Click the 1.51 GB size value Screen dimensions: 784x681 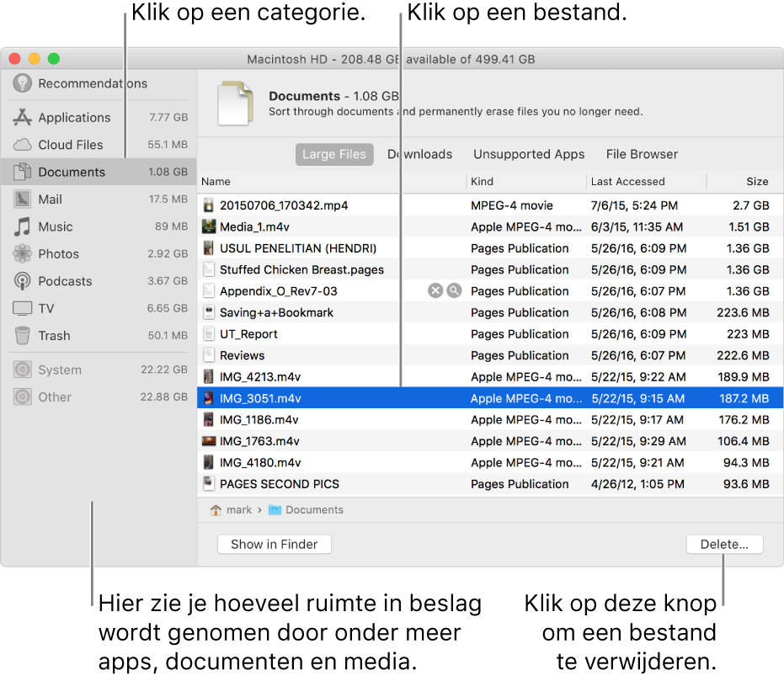[x=749, y=226]
